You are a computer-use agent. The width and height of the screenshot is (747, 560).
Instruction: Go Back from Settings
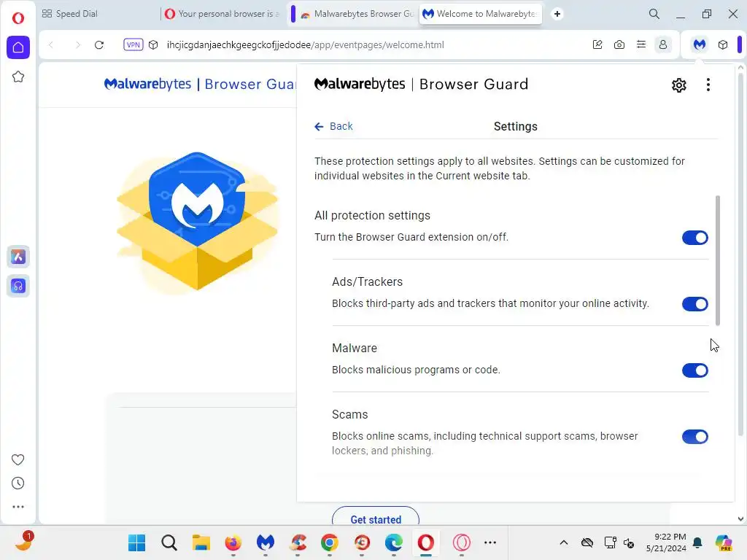point(333,126)
